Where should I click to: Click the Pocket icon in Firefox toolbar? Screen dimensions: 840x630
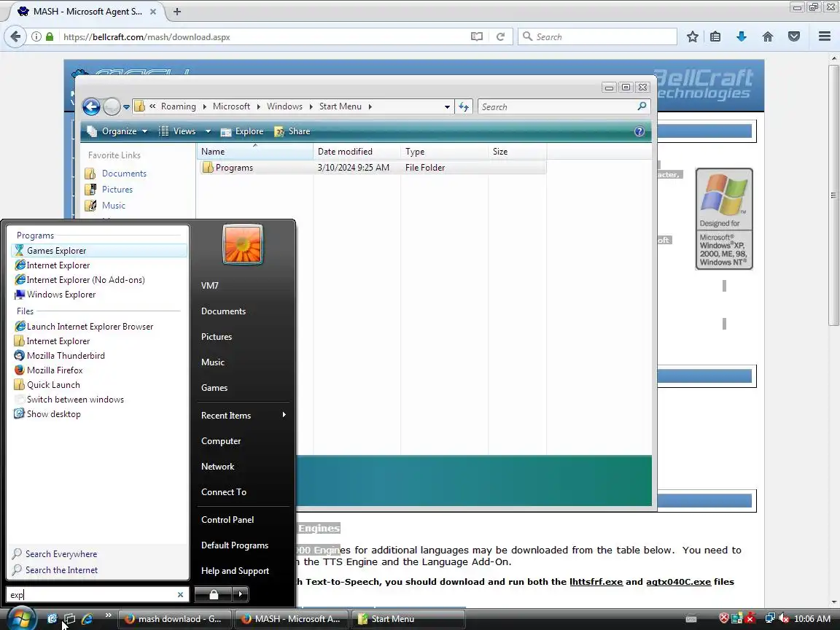[794, 36]
